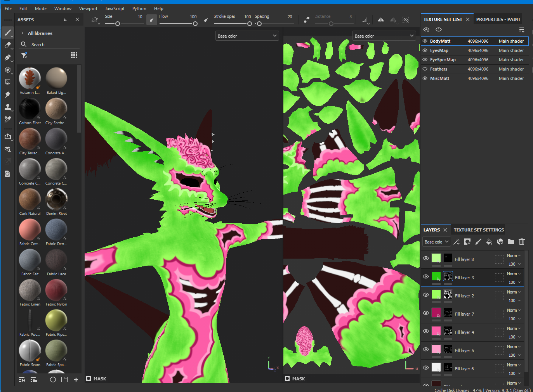This screenshot has width=533, height=392.
Task: Switch to Properties - Paint tab
Action: pos(498,19)
